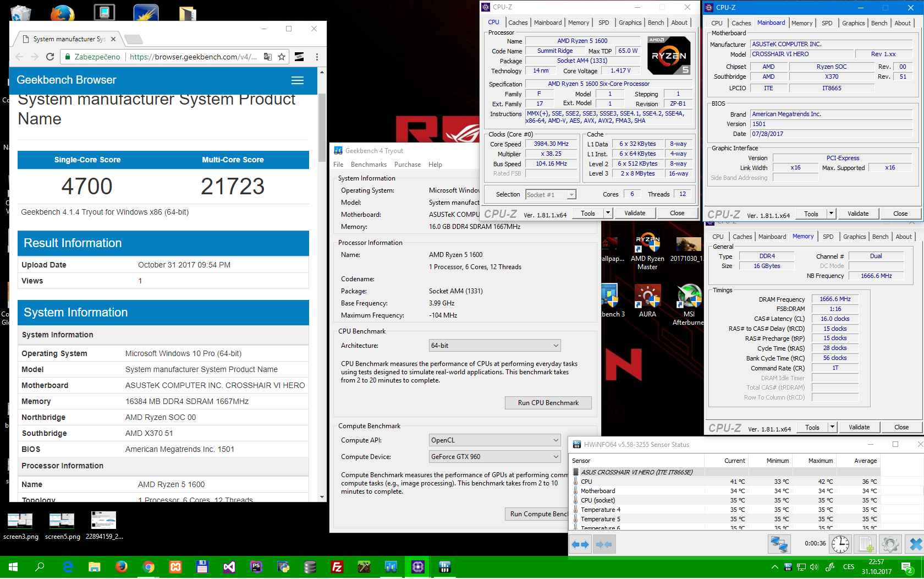Screen dimensions: 924x579
Task: Click the Single-Core Score value 4700
Action: click(87, 186)
